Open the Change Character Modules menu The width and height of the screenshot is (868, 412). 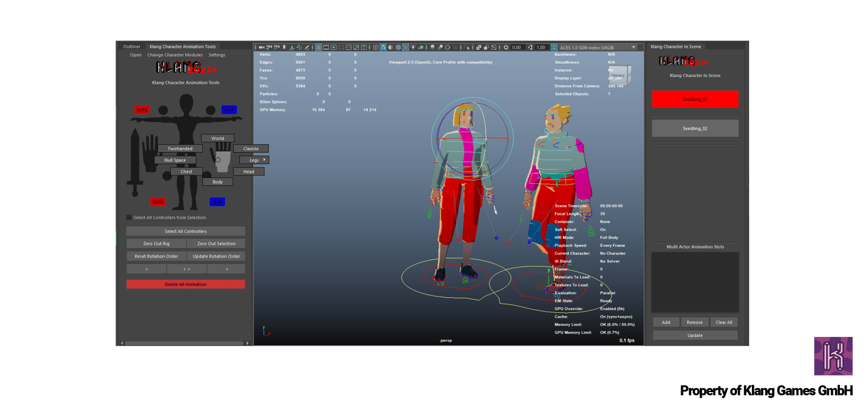pyautogui.click(x=175, y=55)
